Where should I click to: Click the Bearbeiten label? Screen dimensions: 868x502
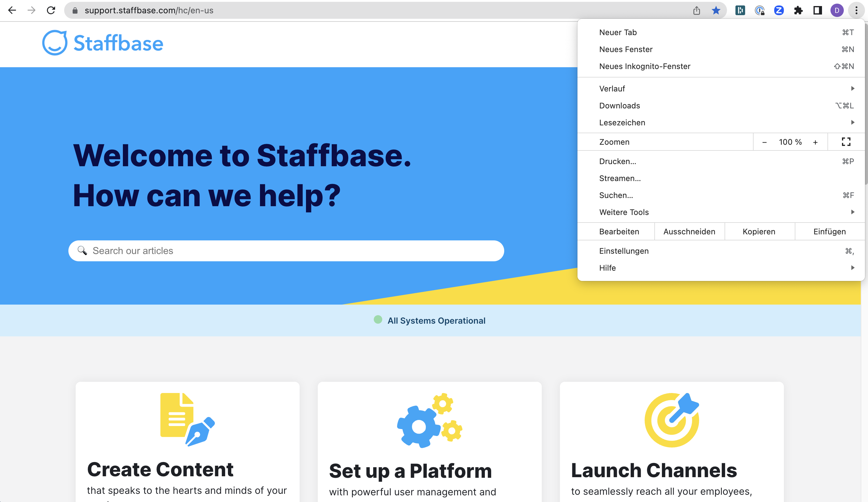tap(619, 232)
